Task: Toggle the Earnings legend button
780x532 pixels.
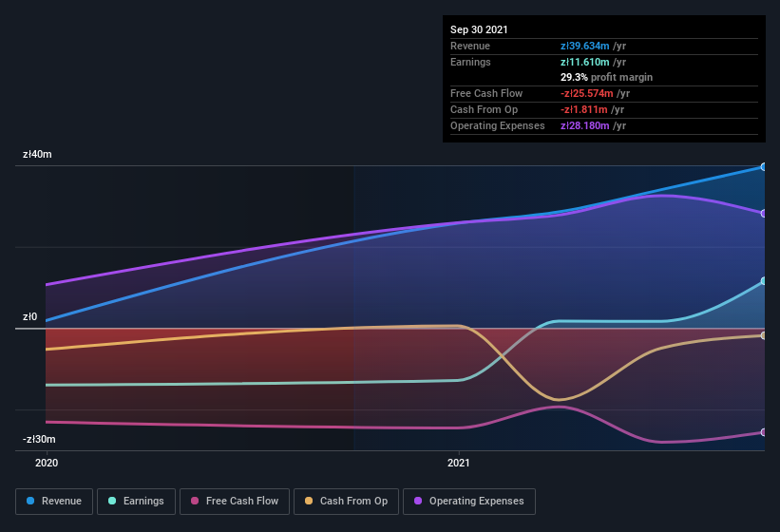Action: coord(136,502)
